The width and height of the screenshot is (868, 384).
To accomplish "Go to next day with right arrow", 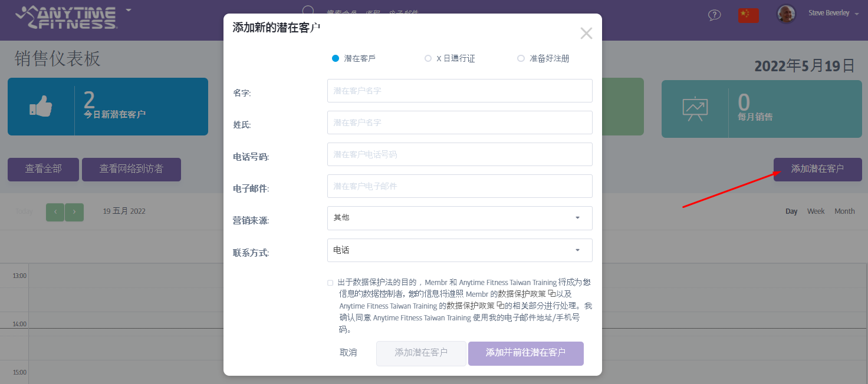I will (74, 212).
